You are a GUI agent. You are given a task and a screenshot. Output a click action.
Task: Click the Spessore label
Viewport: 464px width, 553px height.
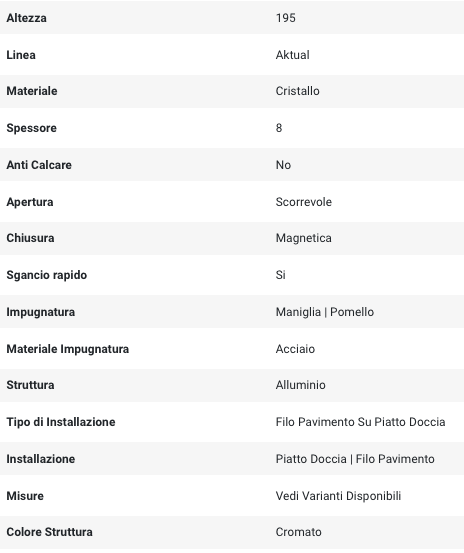click(x=31, y=128)
